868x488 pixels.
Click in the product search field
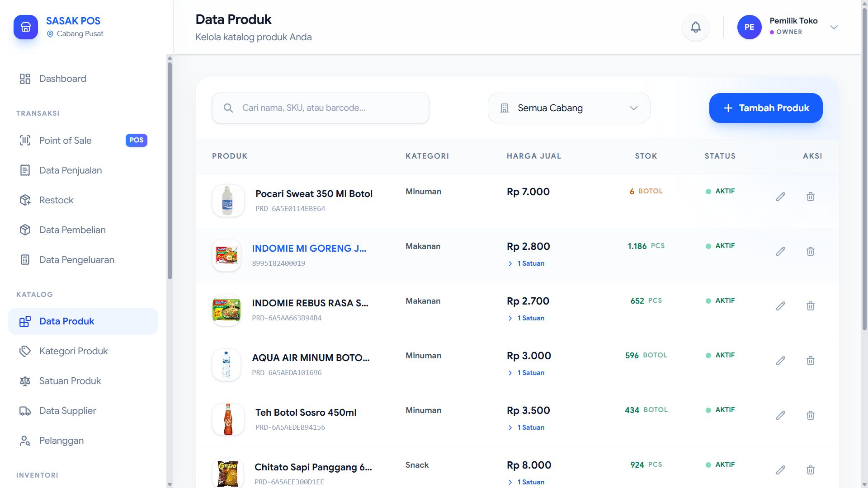click(321, 108)
